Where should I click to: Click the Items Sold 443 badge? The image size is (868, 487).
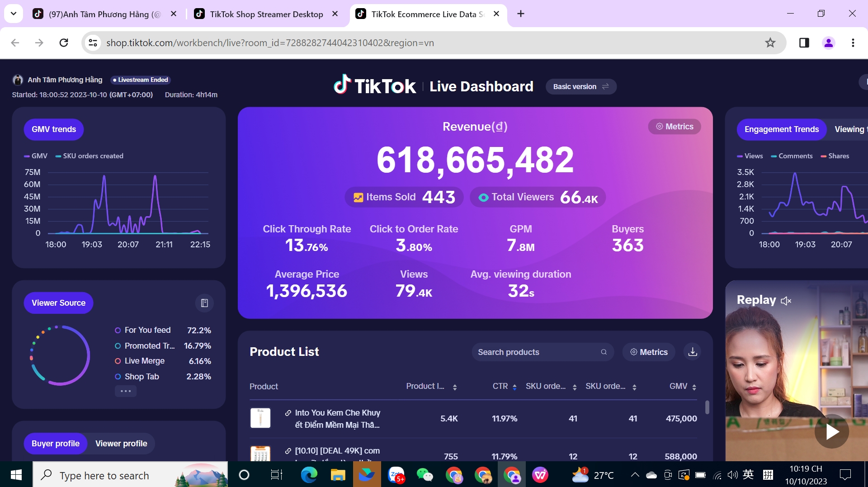404,197
